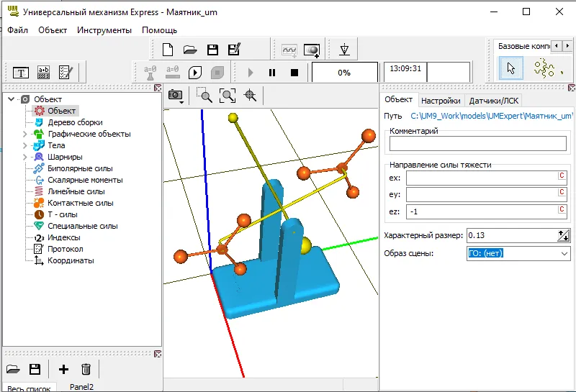
Task: Click the zoom-to-fit all icon
Action: click(x=228, y=95)
